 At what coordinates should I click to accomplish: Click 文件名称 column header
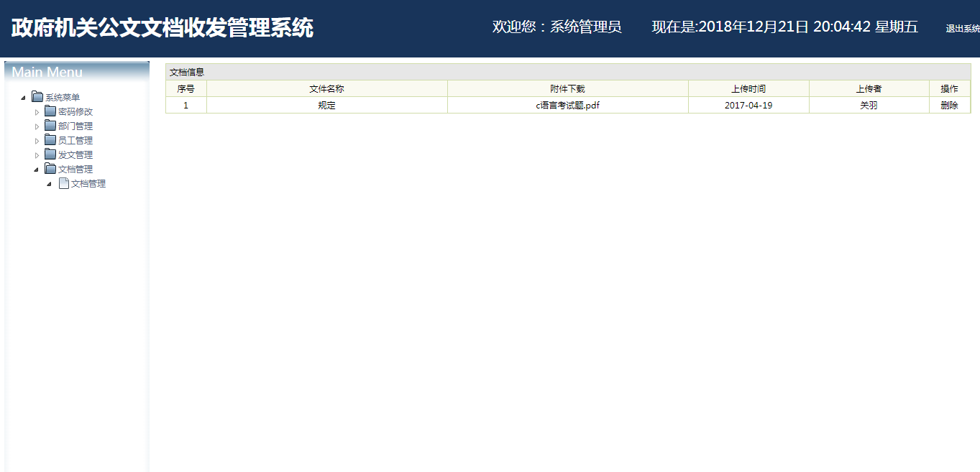click(x=327, y=89)
